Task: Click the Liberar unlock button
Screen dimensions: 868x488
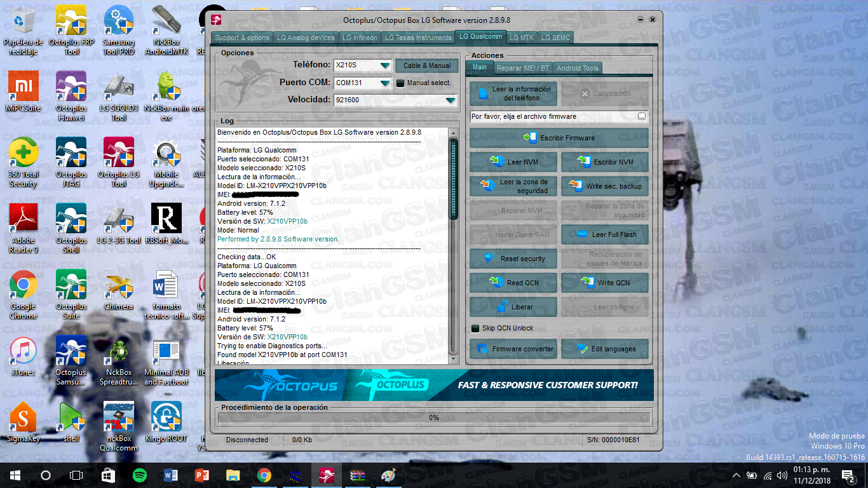Action: [x=513, y=307]
